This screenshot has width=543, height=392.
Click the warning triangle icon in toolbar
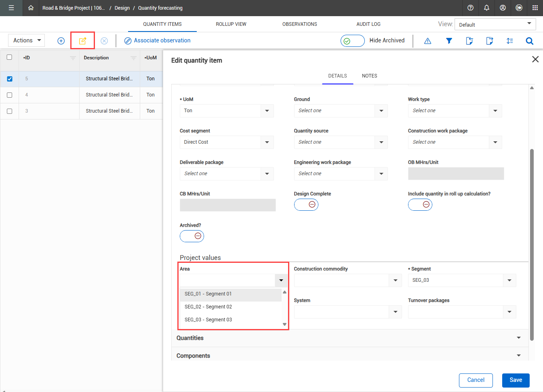(x=428, y=41)
